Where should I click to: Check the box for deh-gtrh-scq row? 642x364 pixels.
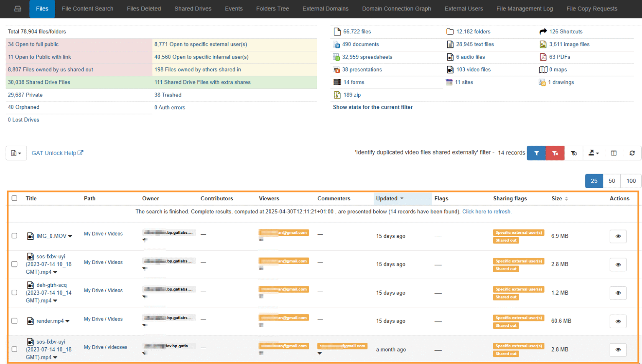click(14, 293)
